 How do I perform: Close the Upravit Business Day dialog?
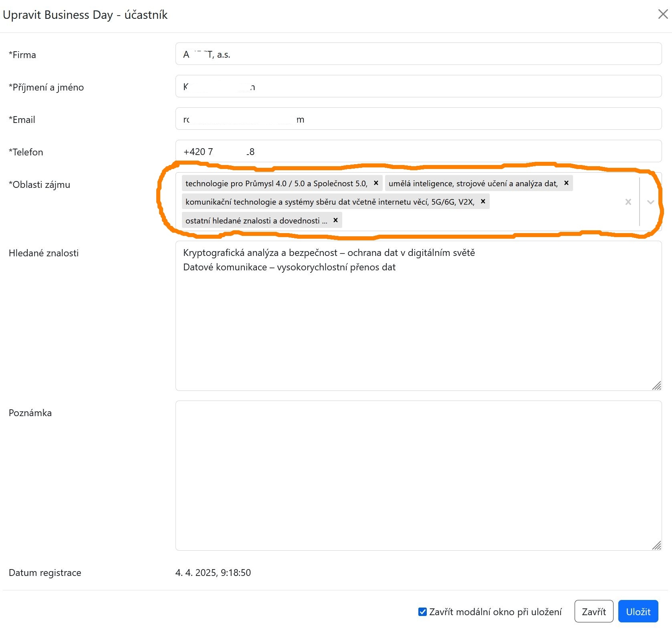[663, 14]
